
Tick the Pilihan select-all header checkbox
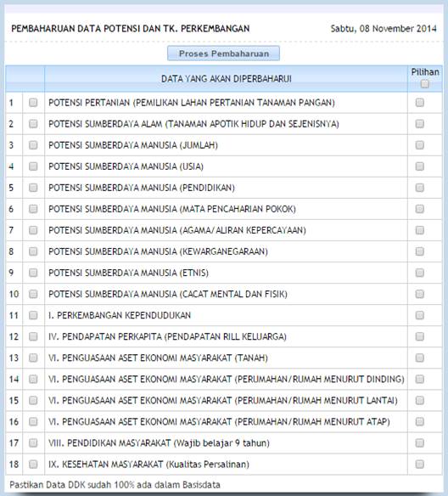pos(425,84)
